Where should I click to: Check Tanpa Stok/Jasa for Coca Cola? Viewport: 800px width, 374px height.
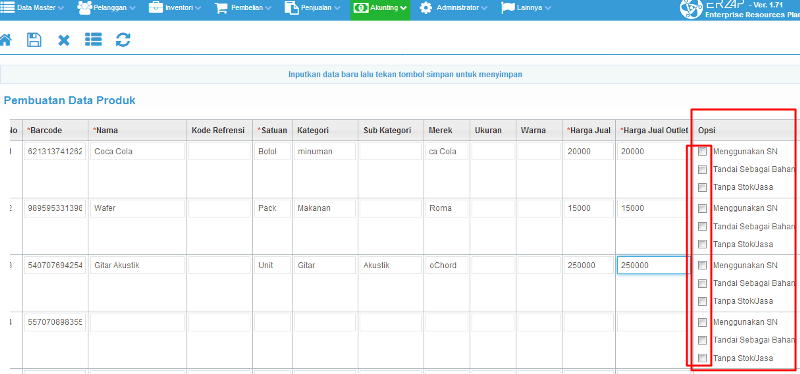tap(703, 187)
